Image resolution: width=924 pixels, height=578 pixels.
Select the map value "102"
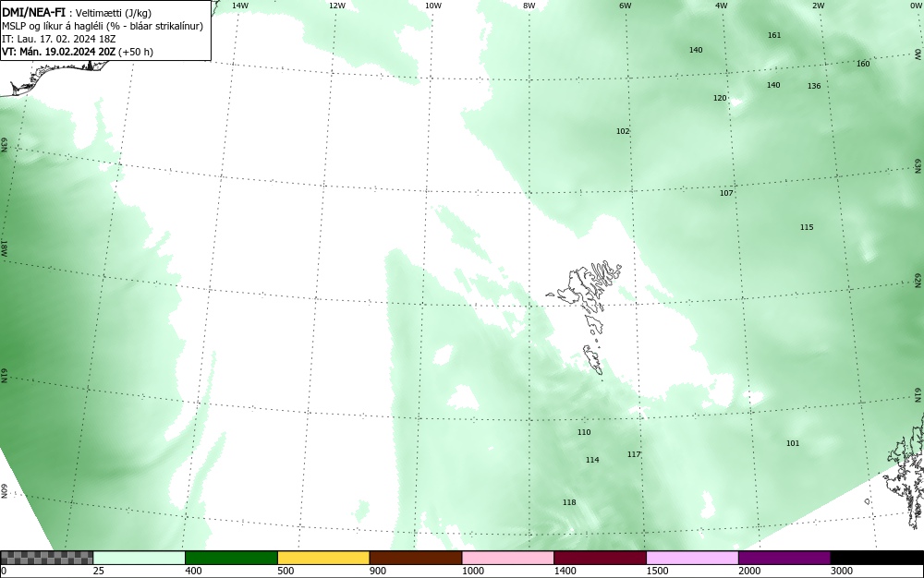[623, 131]
